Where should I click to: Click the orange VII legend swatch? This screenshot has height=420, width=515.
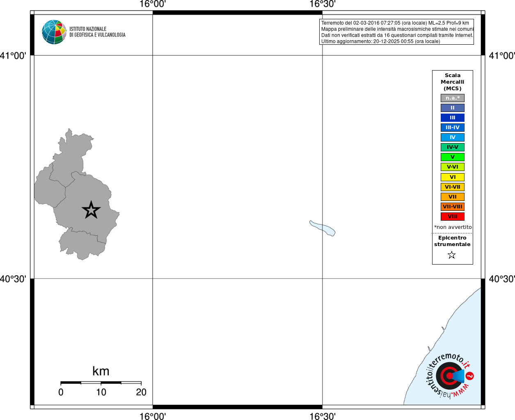click(x=453, y=197)
